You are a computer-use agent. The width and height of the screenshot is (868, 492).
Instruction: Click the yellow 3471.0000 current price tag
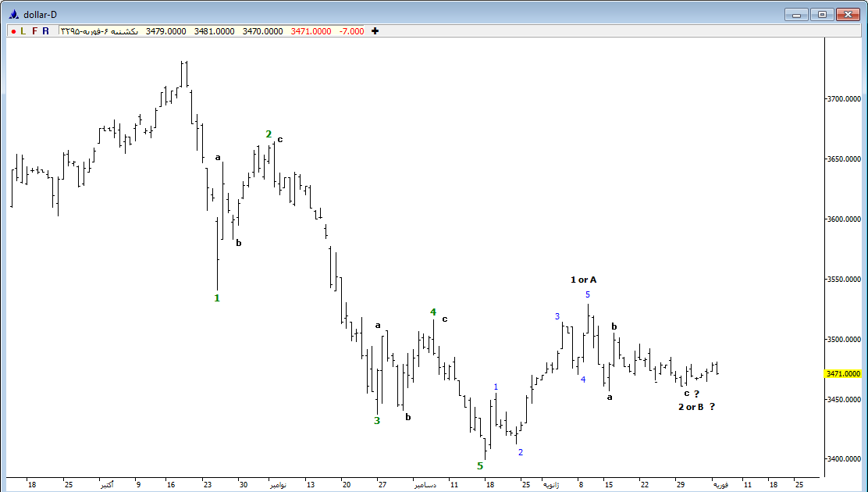tap(845, 374)
